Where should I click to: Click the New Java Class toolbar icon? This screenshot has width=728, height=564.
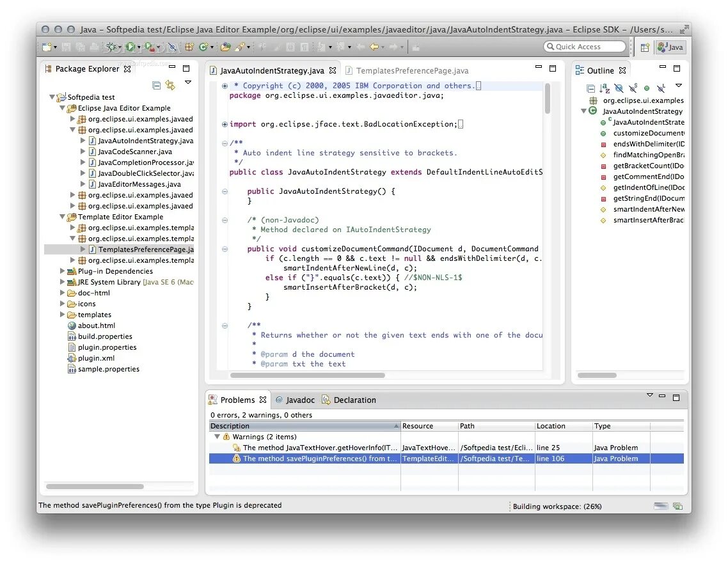pyautogui.click(x=203, y=47)
